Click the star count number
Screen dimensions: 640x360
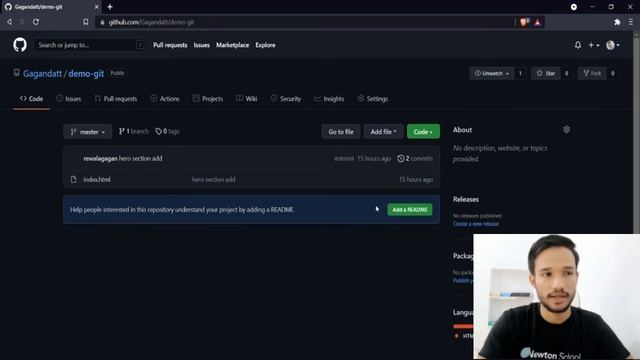click(566, 73)
